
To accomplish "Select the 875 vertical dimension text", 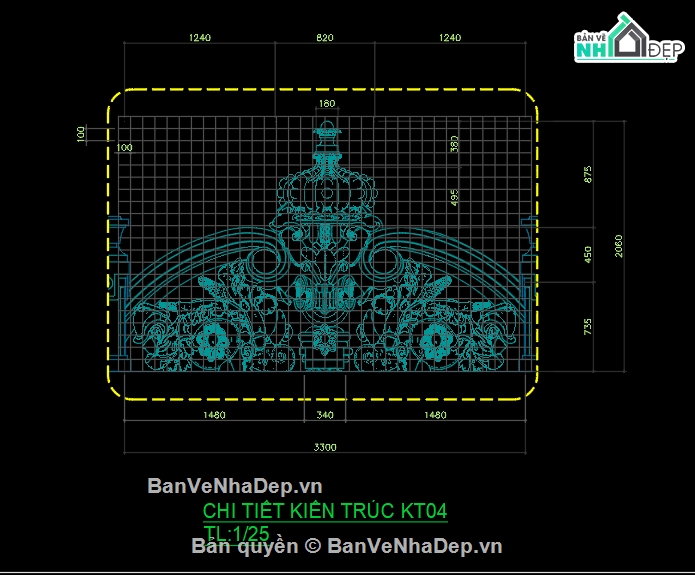I will 588,173.
